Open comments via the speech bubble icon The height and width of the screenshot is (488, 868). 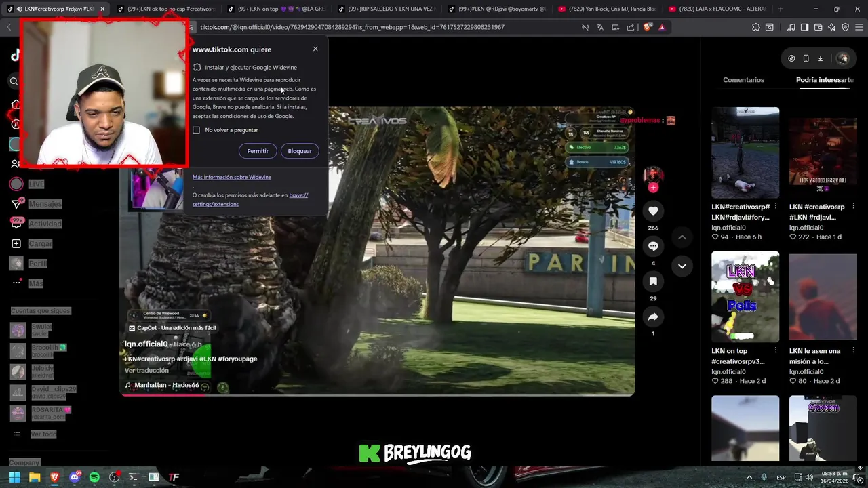pos(653,246)
